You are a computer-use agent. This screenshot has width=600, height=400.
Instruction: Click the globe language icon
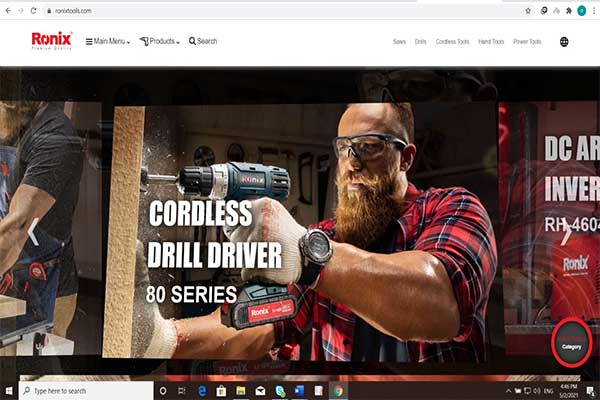[x=564, y=42]
